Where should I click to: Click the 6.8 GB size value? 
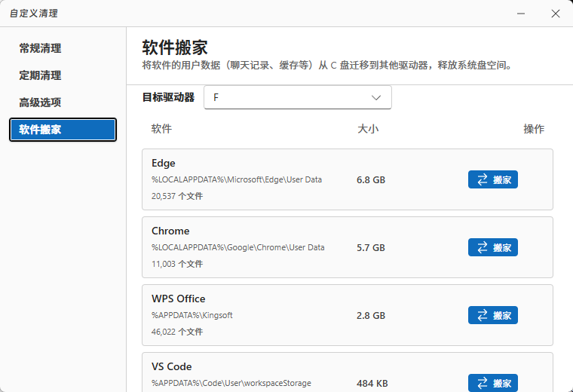[371, 179]
